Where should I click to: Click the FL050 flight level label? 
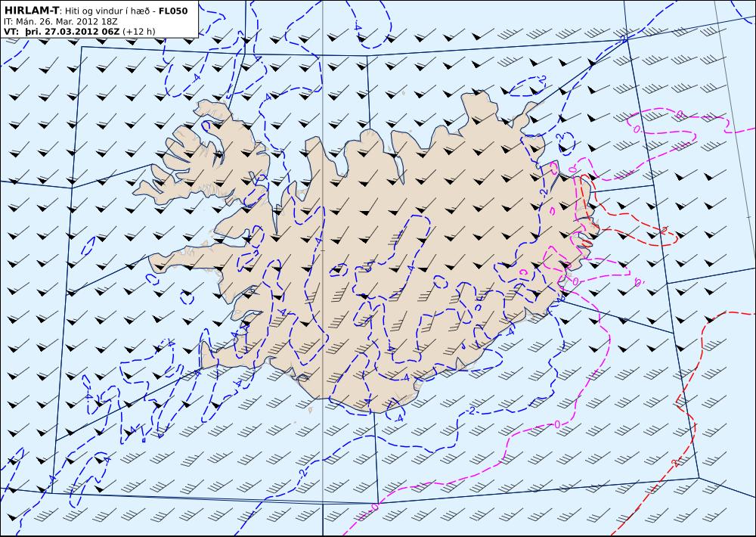tap(173, 11)
